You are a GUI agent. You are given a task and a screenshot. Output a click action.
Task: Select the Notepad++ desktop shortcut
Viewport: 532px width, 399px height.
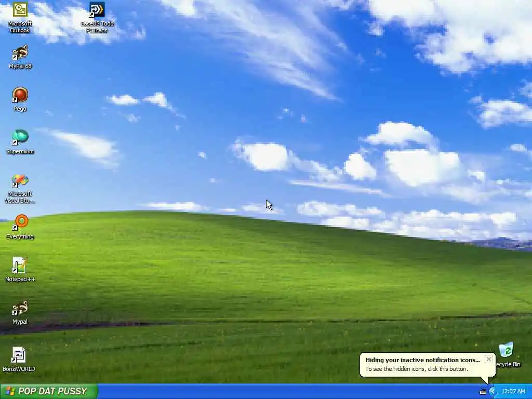point(20,270)
